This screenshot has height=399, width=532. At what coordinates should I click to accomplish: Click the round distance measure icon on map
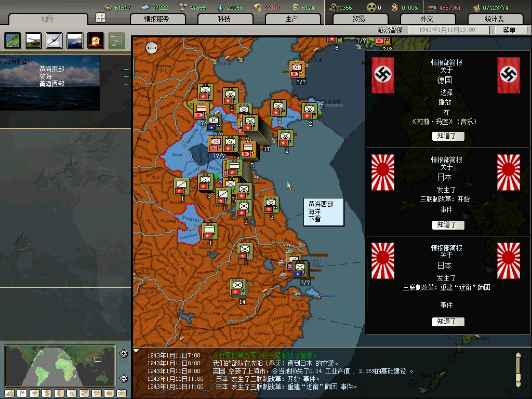click(x=152, y=48)
